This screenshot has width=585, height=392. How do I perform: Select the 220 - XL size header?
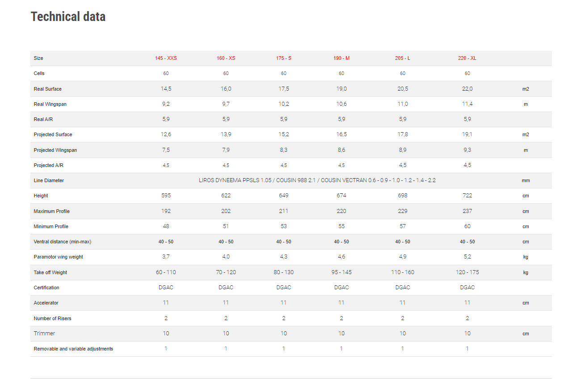[x=467, y=58]
